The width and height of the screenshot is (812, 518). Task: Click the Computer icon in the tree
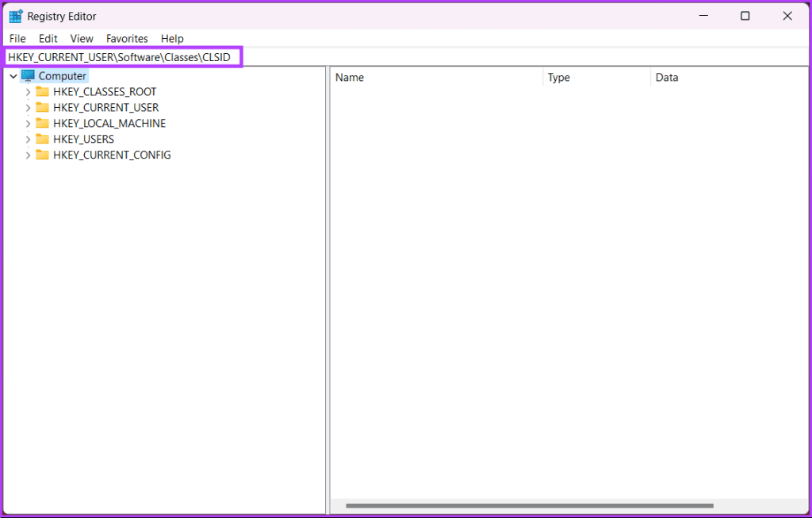click(28, 75)
